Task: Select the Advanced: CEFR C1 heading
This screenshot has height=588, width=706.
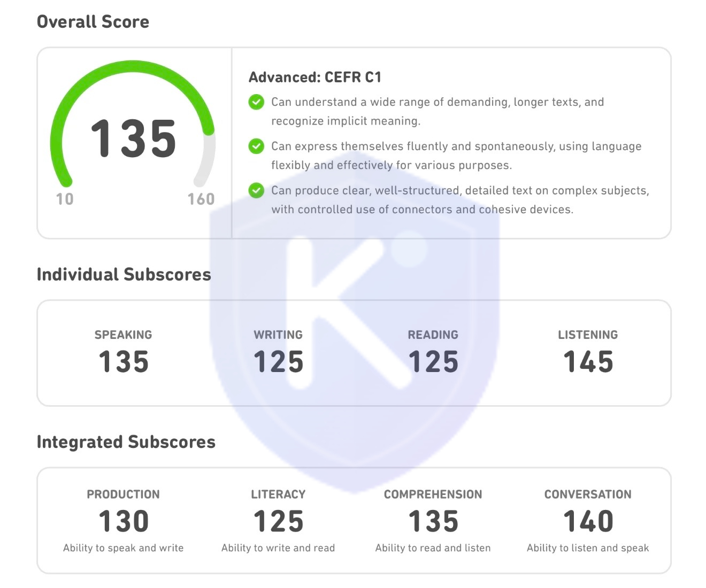Action: point(315,78)
